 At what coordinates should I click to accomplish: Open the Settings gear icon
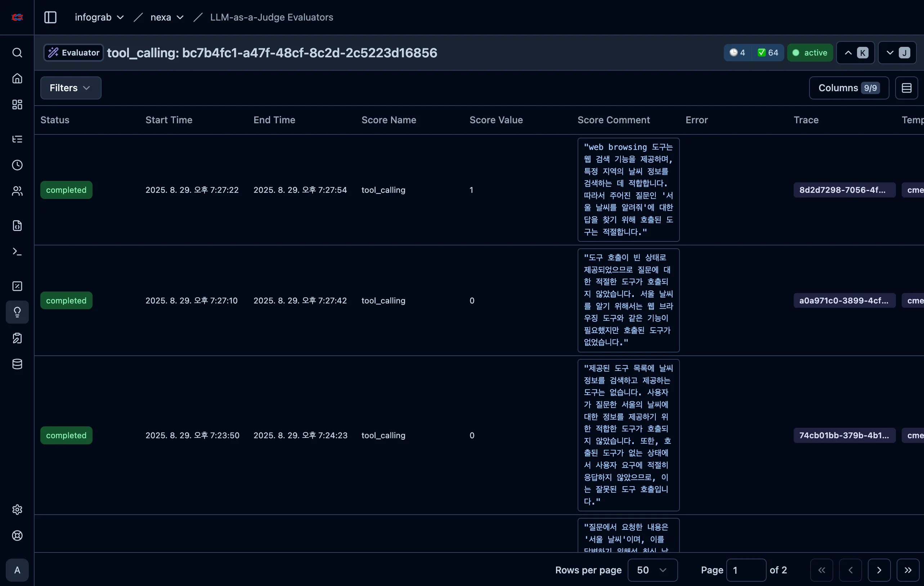click(17, 510)
